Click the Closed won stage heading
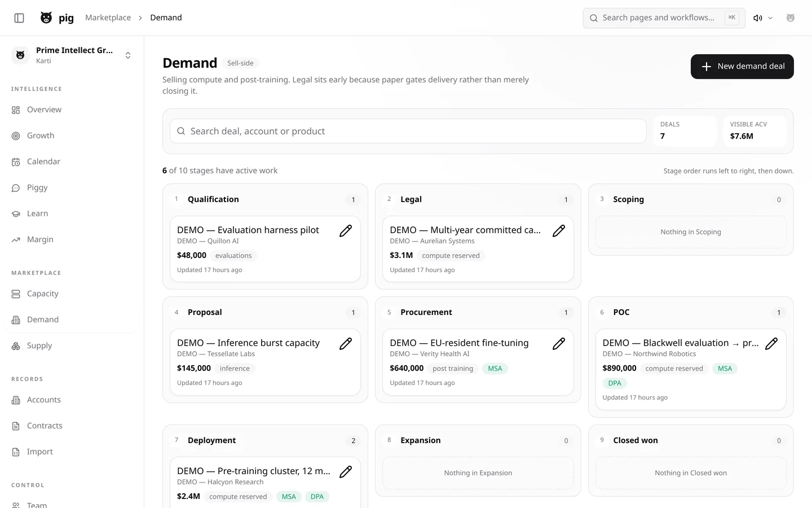The image size is (812, 508). [x=636, y=440]
